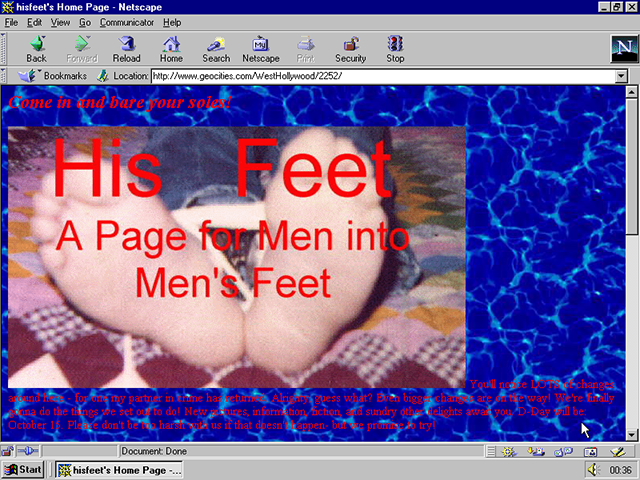Image resolution: width=640 pixels, height=480 pixels.
Task: Open the Security info button
Action: (x=350, y=49)
